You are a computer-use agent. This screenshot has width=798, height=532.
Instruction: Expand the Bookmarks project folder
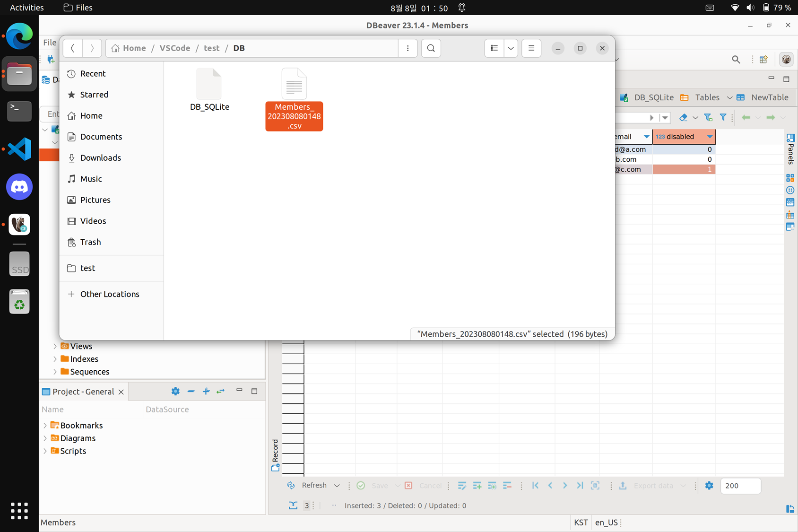(x=45, y=426)
